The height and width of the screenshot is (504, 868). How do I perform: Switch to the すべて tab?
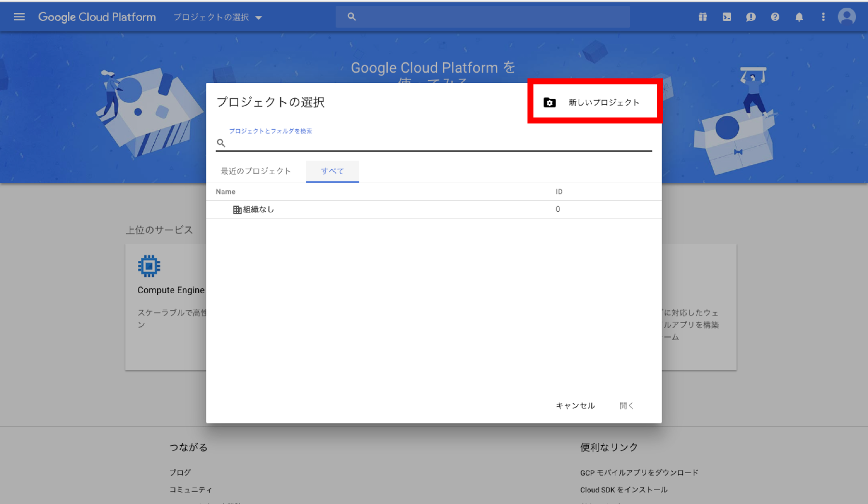(x=332, y=171)
